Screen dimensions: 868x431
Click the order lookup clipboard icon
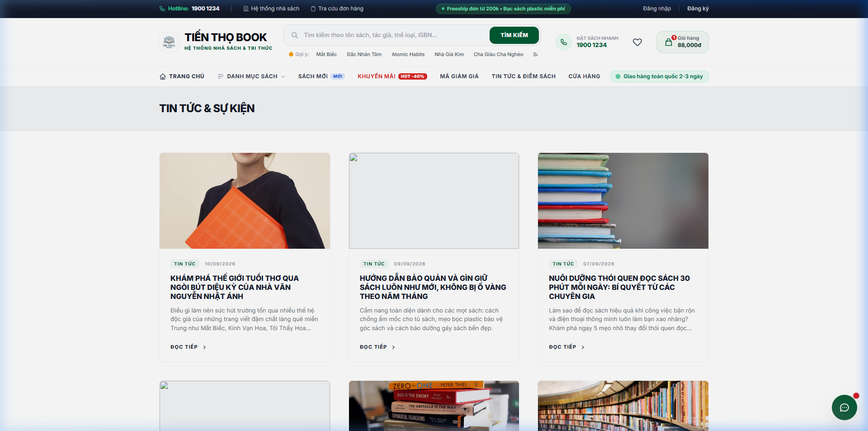(x=313, y=9)
